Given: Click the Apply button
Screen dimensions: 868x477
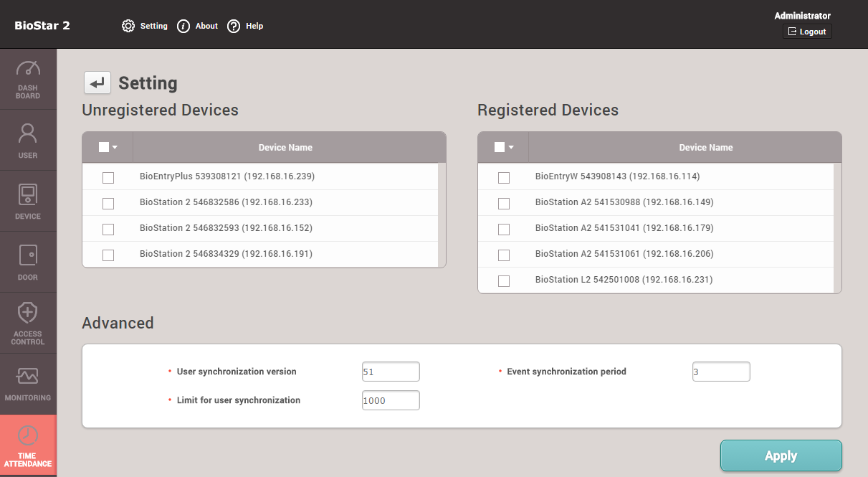Looking at the screenshot, I should pyautogui.click(x=781, y=455).
